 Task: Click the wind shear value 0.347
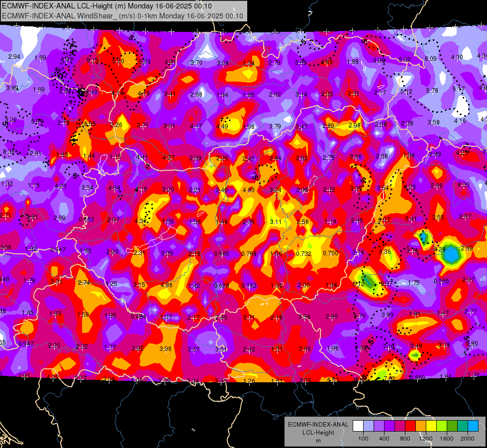coord(58,250)
